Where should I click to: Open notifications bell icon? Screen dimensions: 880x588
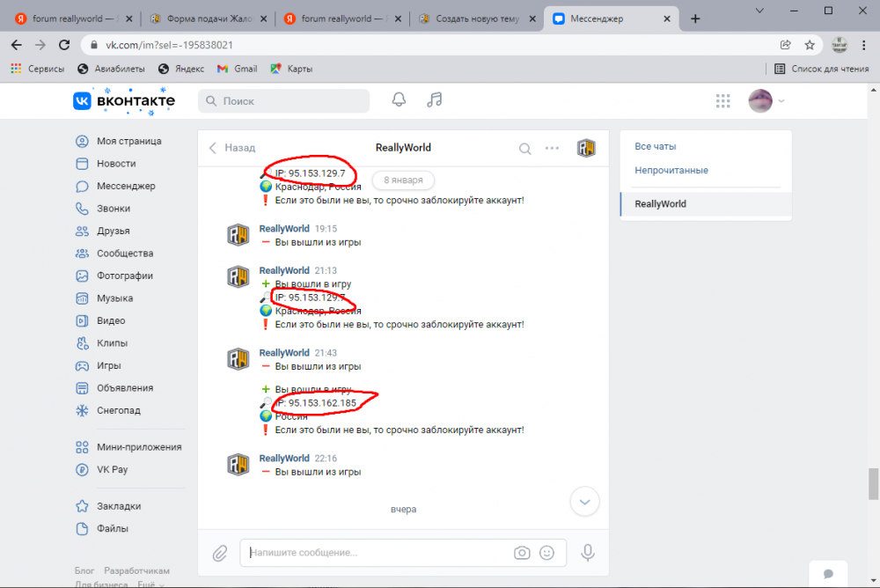pos(399,100)
